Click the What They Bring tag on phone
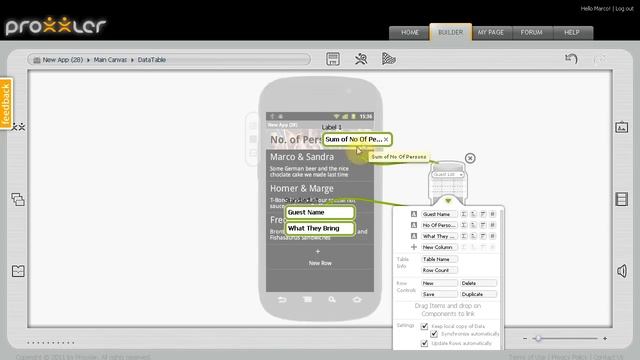 click(320, 228)
